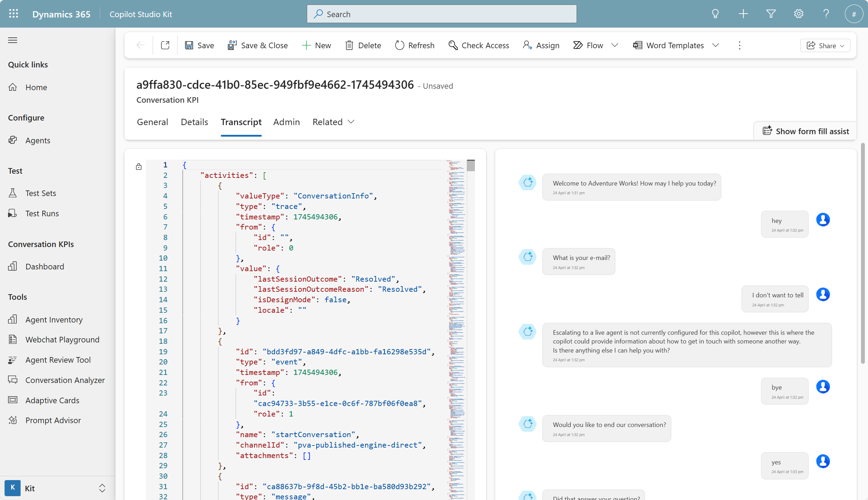Open Prompt Advisor tool
Screen dimensions: 868x500
53,420
